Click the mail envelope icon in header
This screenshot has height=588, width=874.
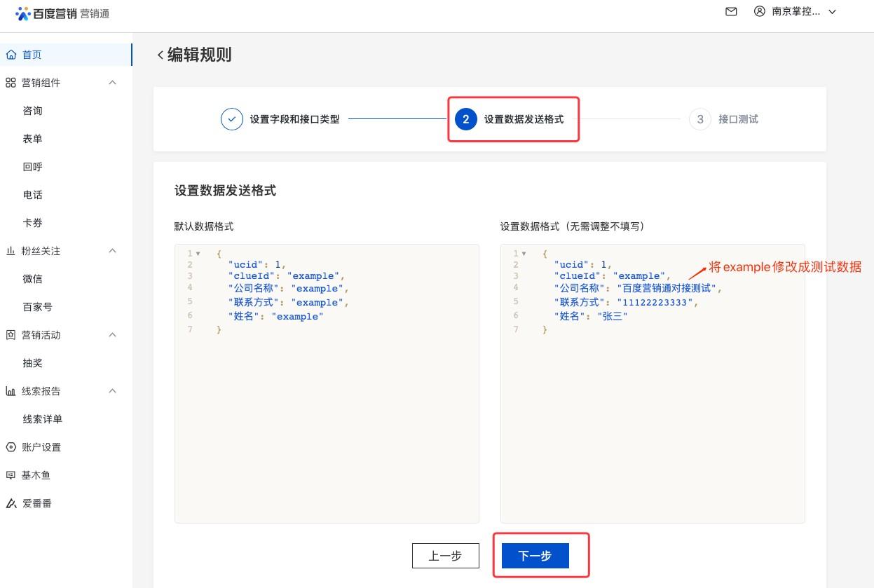731,12
